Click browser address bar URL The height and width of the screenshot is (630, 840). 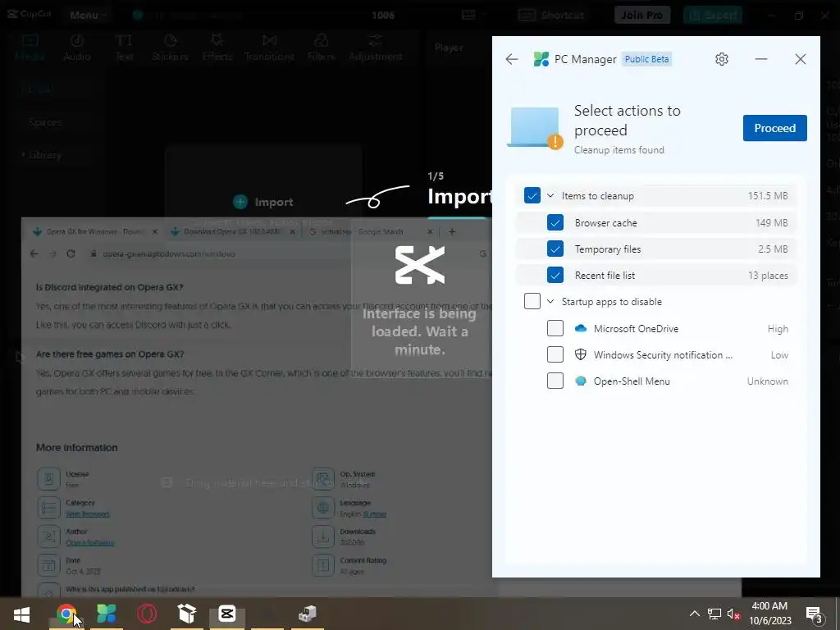click(x=169, y=254)
